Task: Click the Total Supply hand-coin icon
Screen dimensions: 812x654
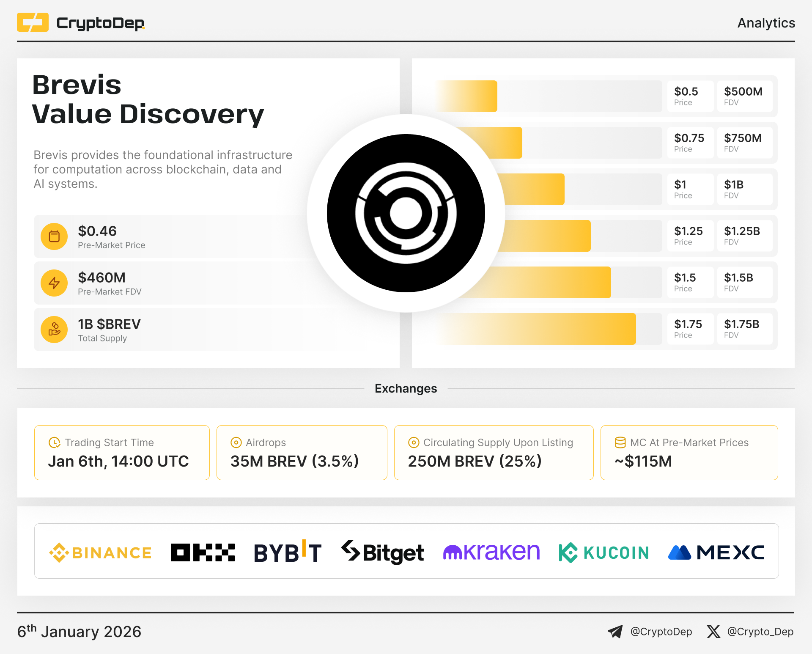Action: coord(54,330)
